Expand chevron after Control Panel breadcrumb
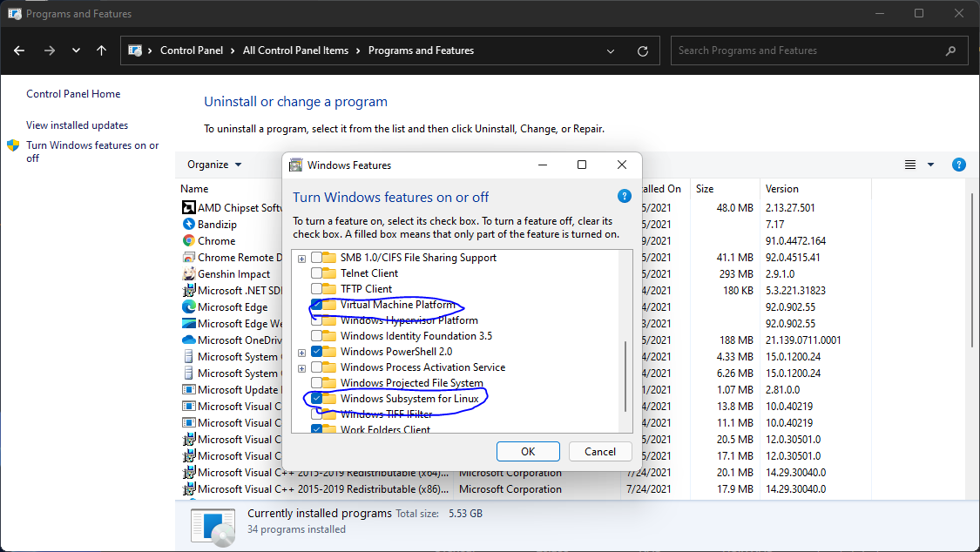Screen dimensions: 980x552 (233, 50)
